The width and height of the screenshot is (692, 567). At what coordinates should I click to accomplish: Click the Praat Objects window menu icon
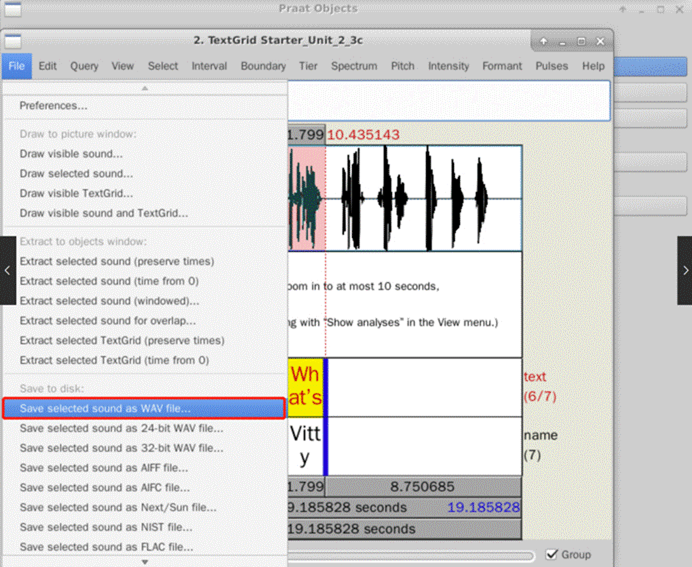[x=13, y=9]
